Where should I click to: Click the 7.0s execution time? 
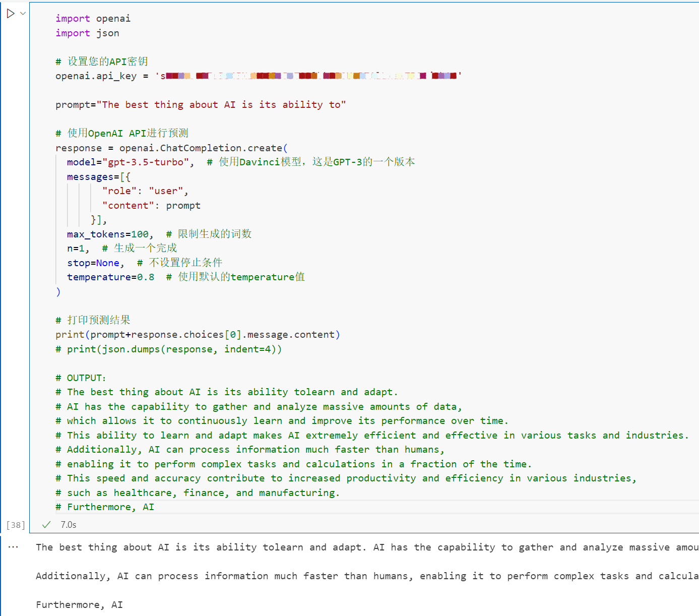click(x=69, y=525)
